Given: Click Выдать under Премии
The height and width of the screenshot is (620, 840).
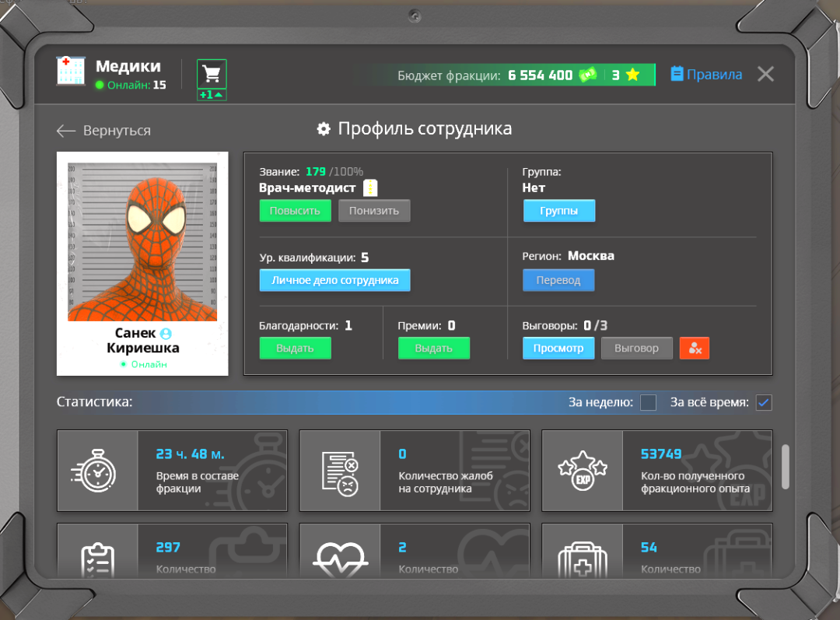Looking at the screenshot, I should coord(434,349).
